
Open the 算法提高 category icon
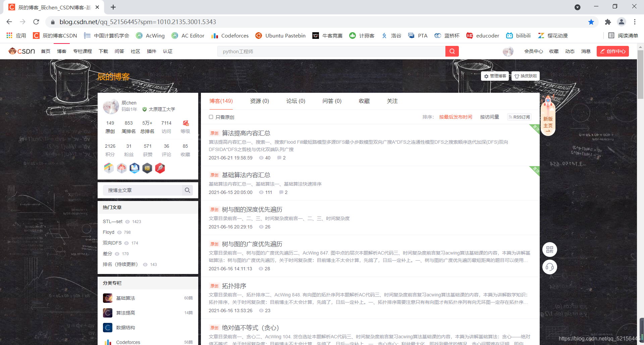[x=108, y=313]
